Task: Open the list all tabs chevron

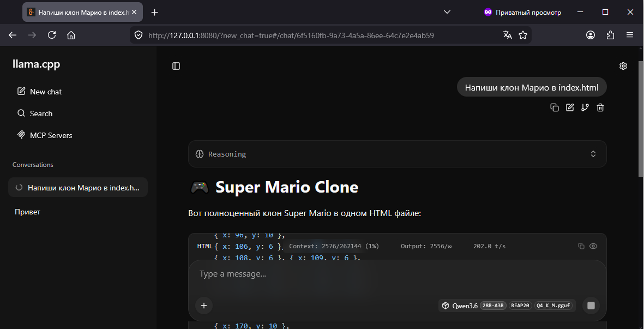Action: pyautogui.click(x=447, y=13)
